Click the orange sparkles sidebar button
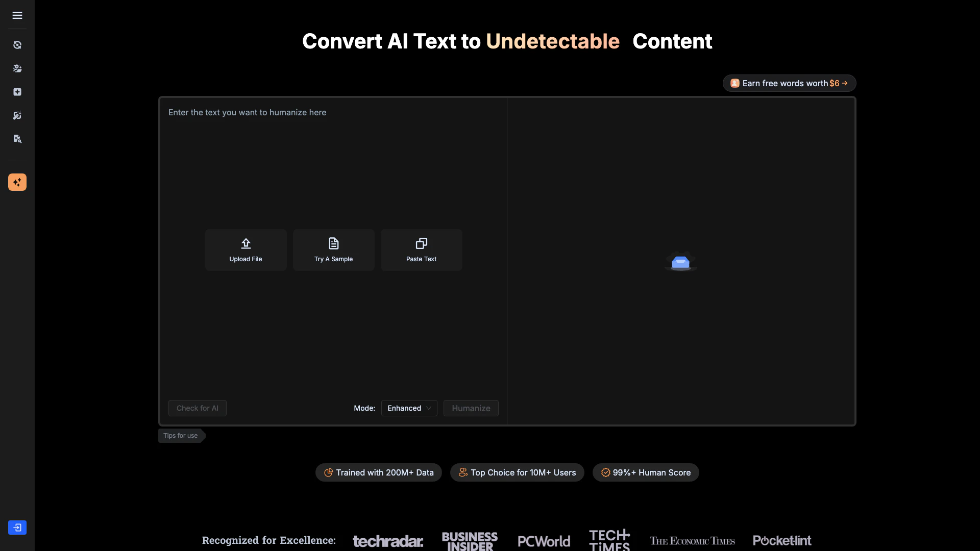Image resolution: width=980 pixels, height=551 pixels. coord(17,182)
